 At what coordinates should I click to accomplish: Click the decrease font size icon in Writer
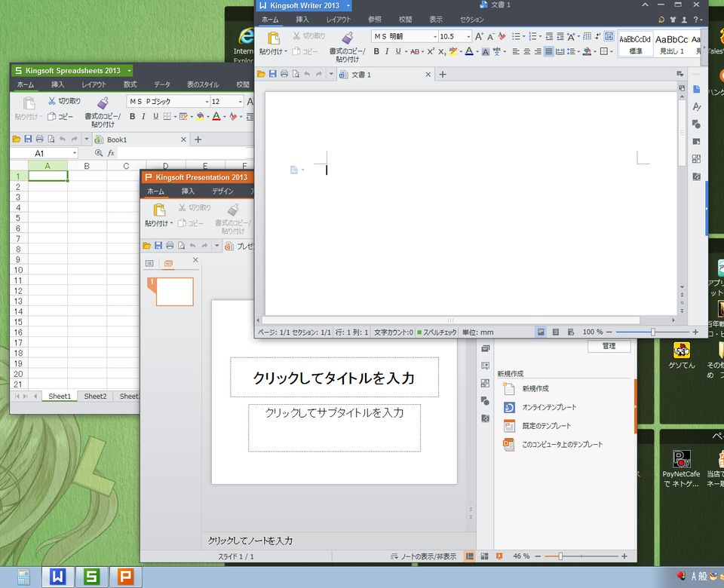click(491, 36)
